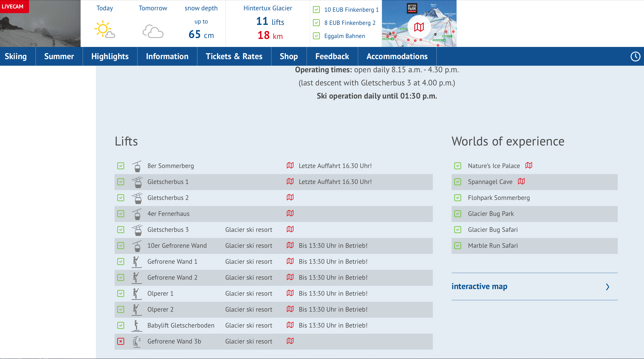Open the map icon for Olperer 2
Image resolution: width=644 pixels, height=359 pixels.
tap(290, 309)
